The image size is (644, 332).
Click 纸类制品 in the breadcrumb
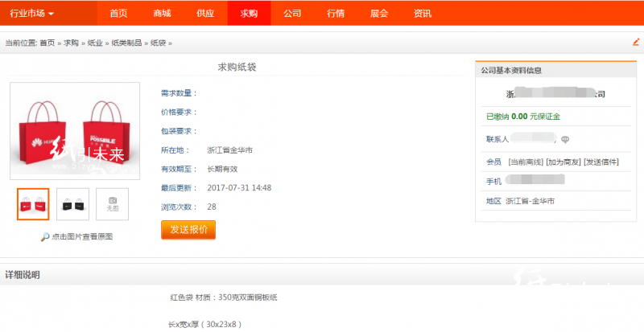tap(126, 43)
